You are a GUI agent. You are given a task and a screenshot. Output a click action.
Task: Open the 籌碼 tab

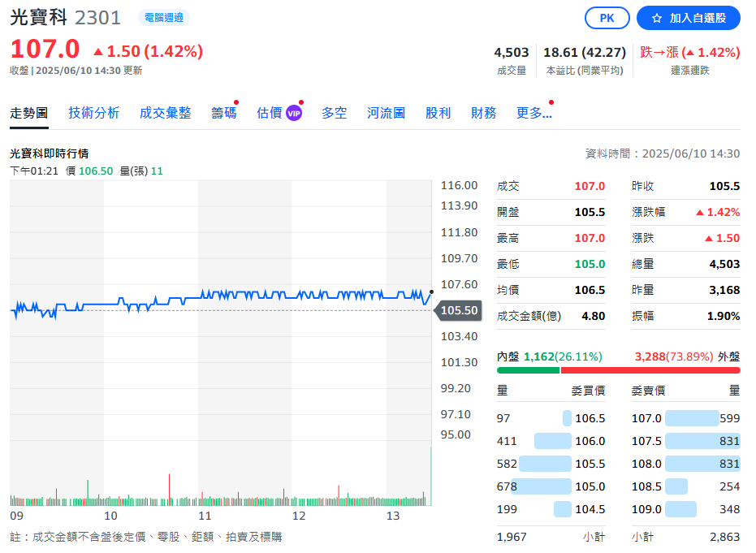click(224, 114)
